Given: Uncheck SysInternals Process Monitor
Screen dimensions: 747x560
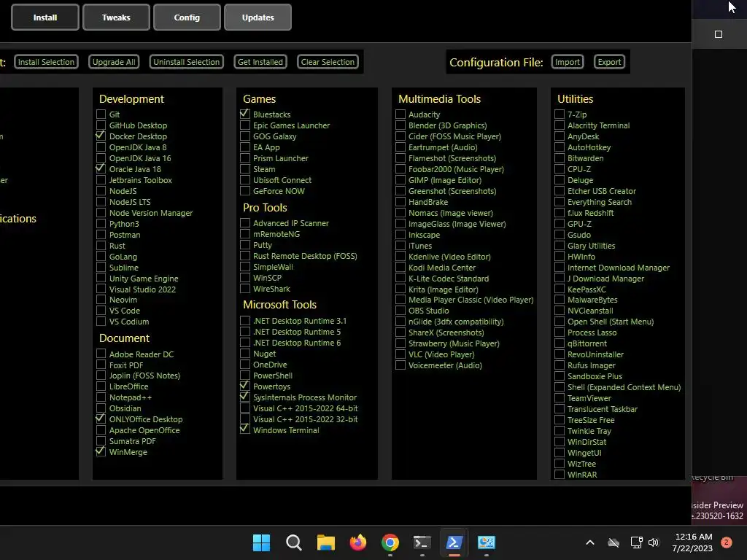Looking at the screenshot, I should 245,397.
